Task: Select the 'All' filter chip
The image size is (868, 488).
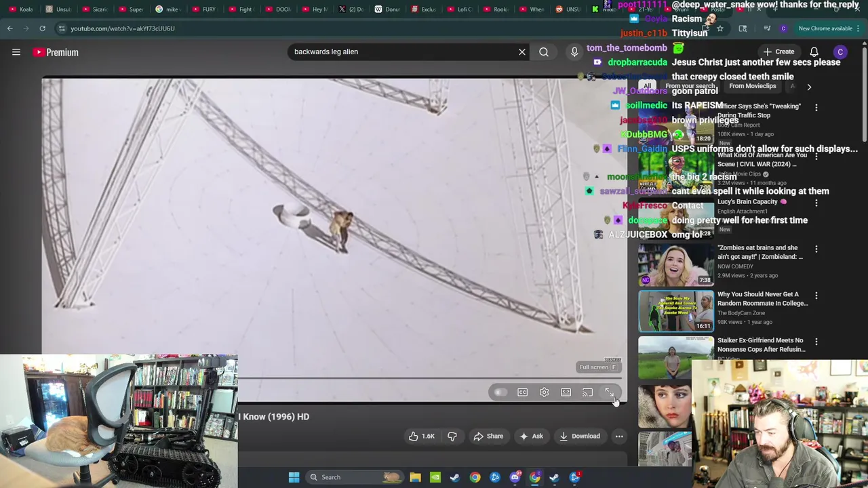Action: (x=647, y=86)
